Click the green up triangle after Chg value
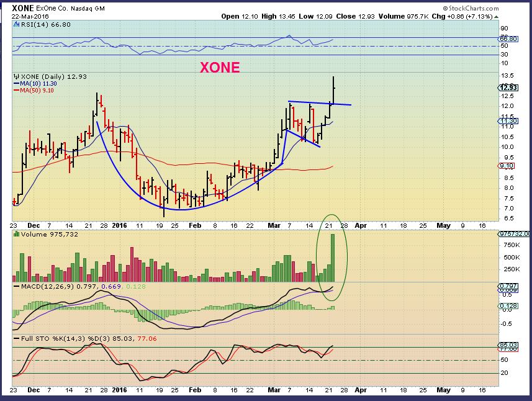 click(x=497, y=17)
